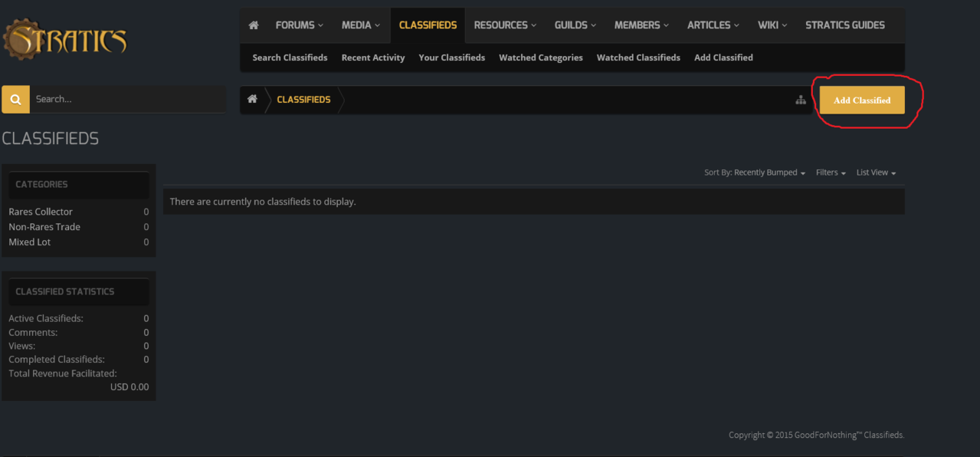Open Sort By Recently Bumped dropdown

755,173
